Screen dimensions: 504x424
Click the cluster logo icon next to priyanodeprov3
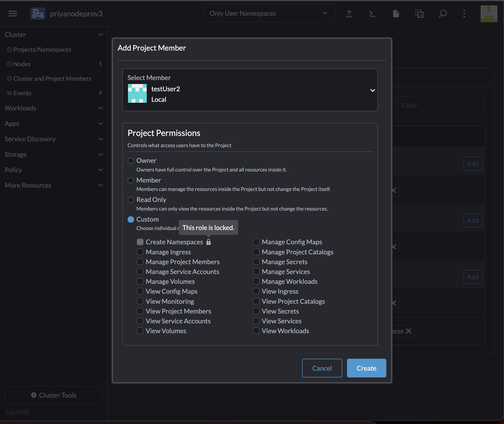coord(38,14)
